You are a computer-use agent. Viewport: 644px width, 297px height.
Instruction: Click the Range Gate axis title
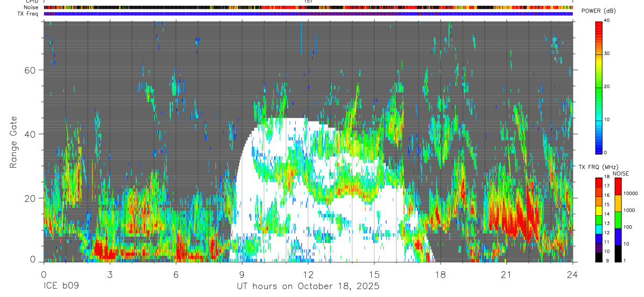pos(14,142)
